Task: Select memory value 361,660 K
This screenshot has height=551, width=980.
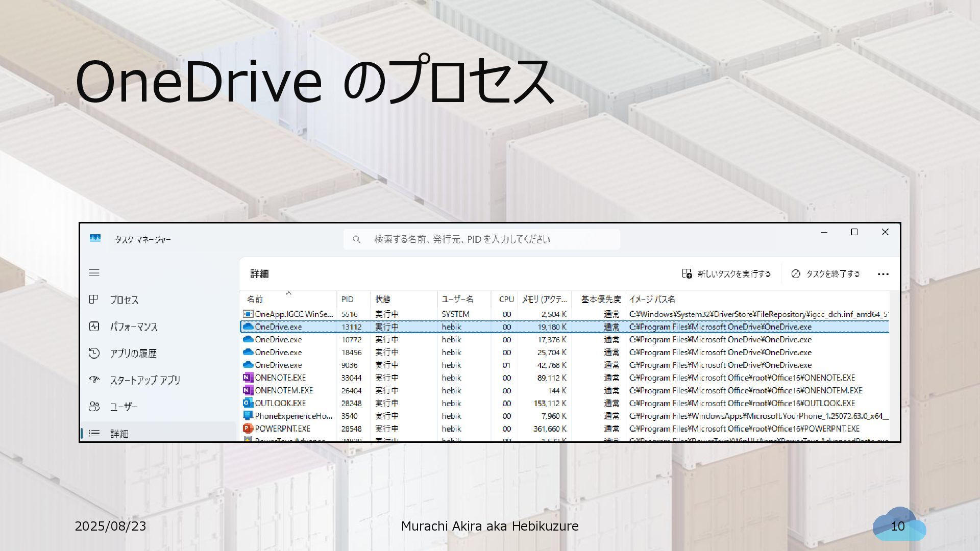Action: click(550, 429)
